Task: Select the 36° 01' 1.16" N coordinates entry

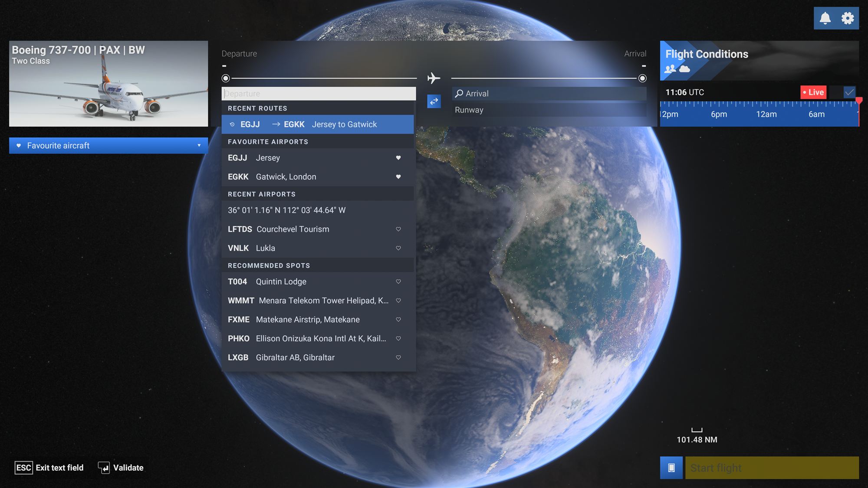Action: point(318,210)
